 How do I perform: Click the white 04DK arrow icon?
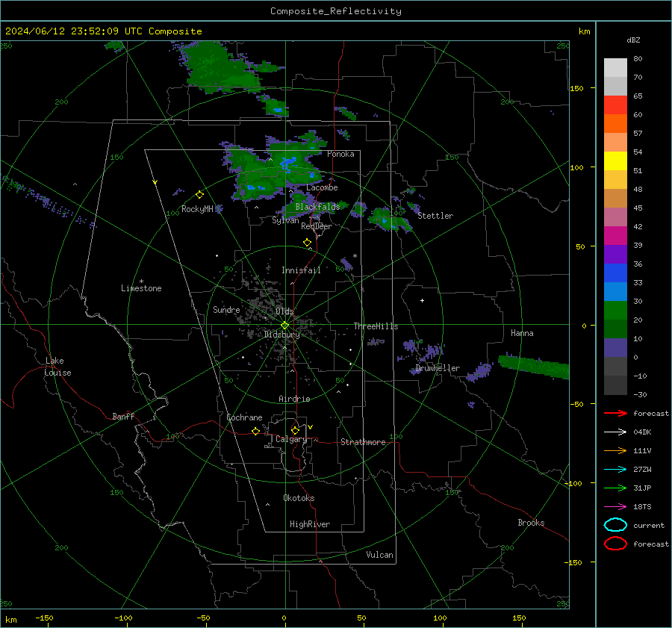[x=615, y=432]
